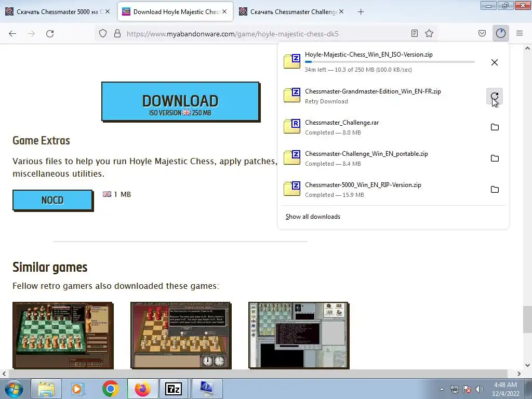Viewport: 532px width, 399px height.
Task: Click Show all downloads link
Action: click(313, 217)
